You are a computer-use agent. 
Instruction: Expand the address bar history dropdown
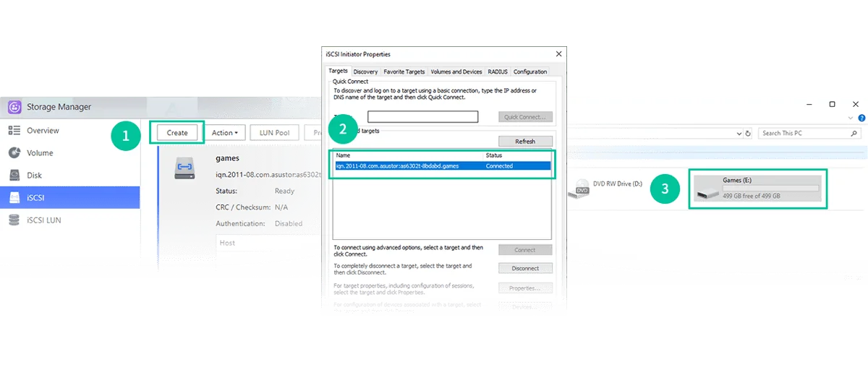(739, 134)
